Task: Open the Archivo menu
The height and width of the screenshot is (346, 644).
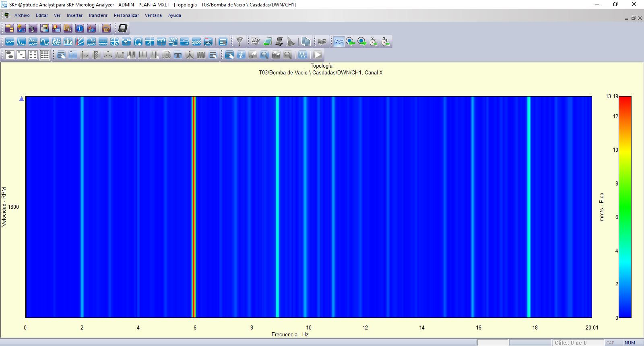Action: (x=22, y=15)
